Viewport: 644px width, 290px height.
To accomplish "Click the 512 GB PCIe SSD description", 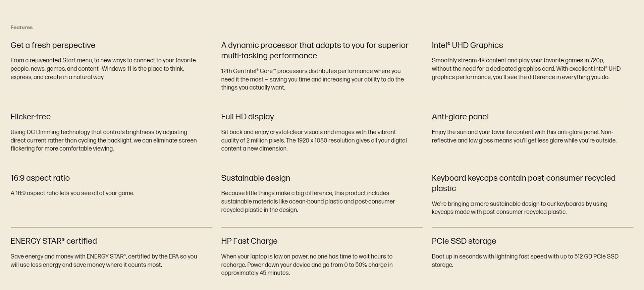I will click(525, 260).
